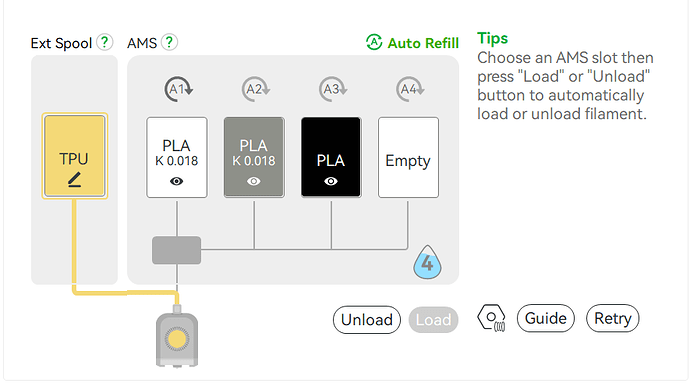
Task: Click the extruder nozzle graphic
Action: pos(177,337)
